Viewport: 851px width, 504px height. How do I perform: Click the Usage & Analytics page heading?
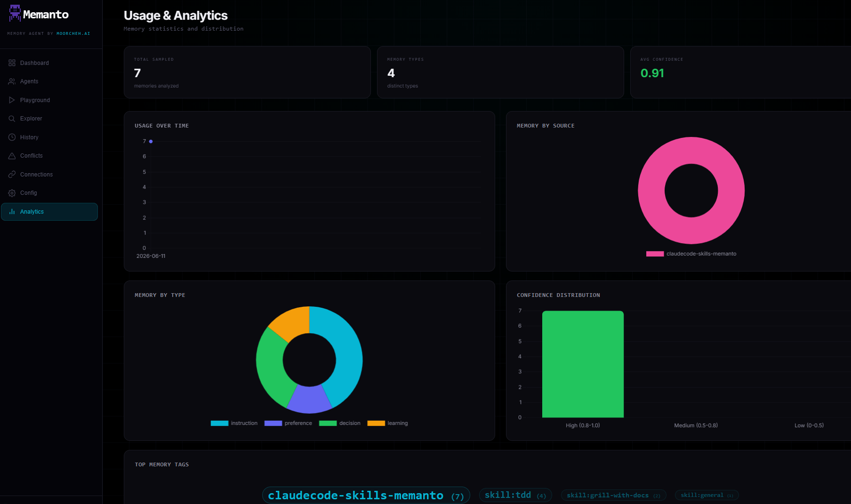pos(176,16)
